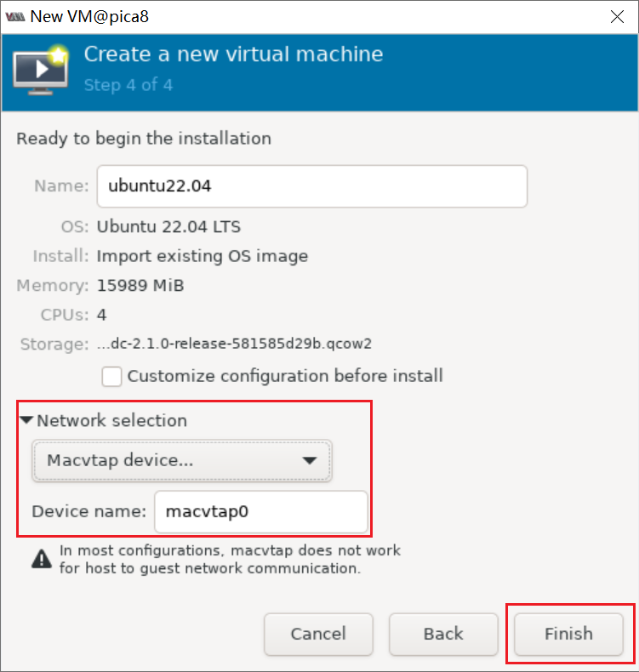
Task: Click the 15989 MiB memory value
Action: (x=140, y=285)
